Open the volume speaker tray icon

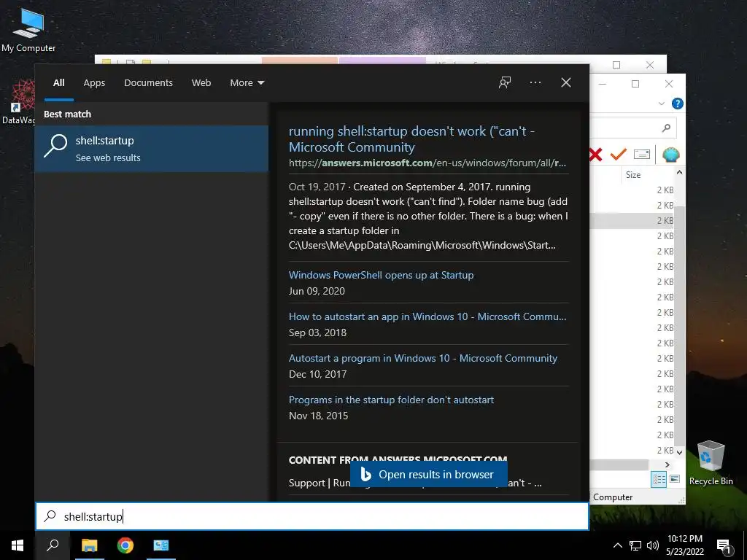click(653, 545)
